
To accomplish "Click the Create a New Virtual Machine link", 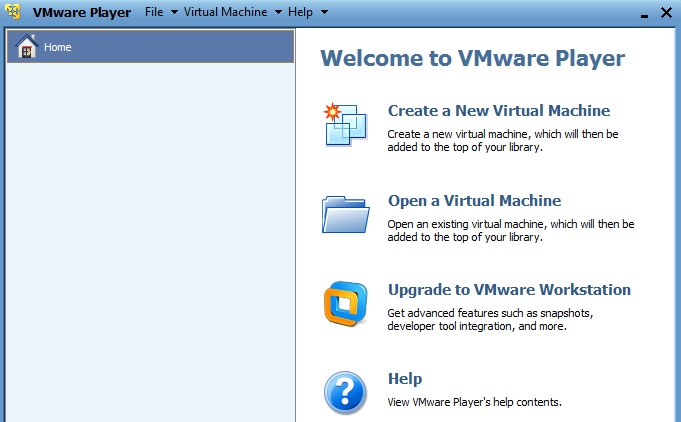I will (499, 111).
